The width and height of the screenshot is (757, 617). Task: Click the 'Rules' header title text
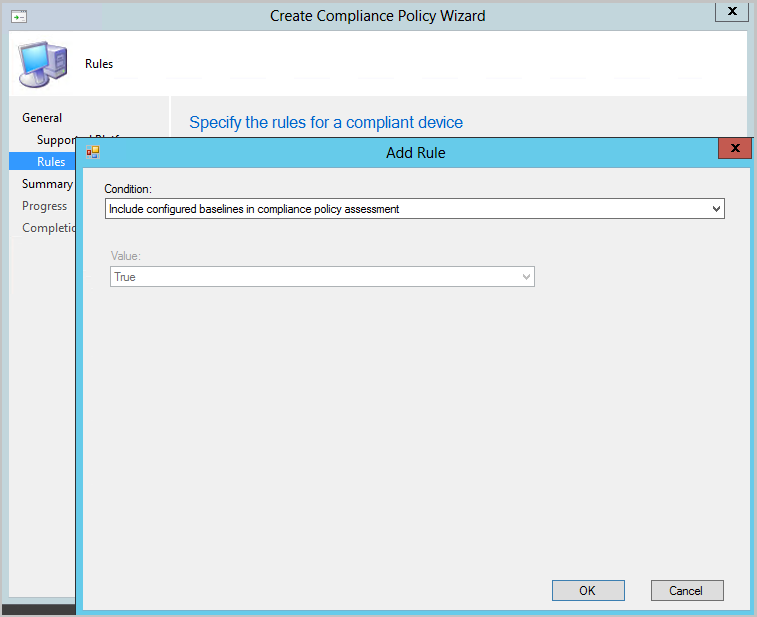(x=99, y=64)
